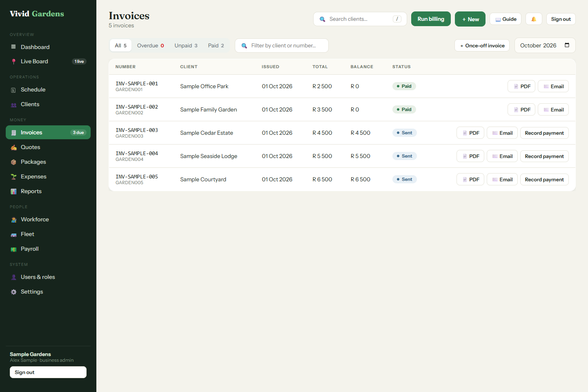Download PDF for INV-SAMPLE-005
588x392 pixels.
[470, 179]
